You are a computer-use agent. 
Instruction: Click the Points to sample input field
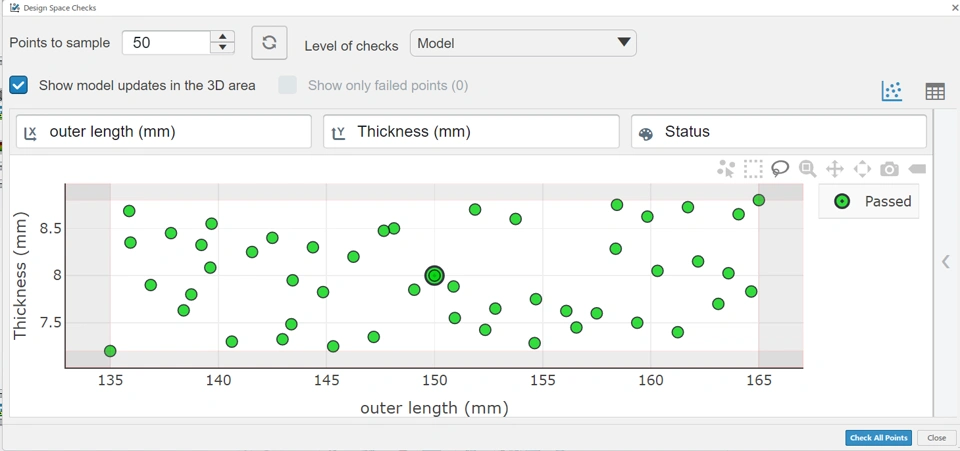166,43
